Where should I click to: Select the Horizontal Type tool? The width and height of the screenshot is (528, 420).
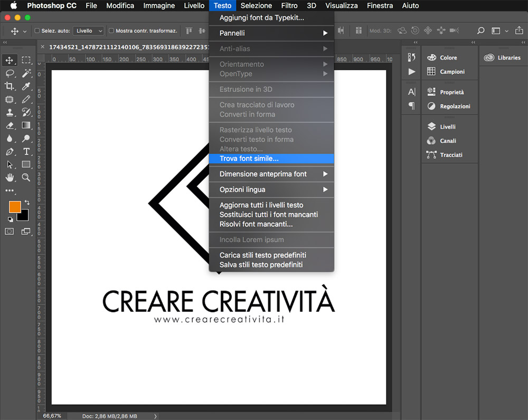point(26,152)
